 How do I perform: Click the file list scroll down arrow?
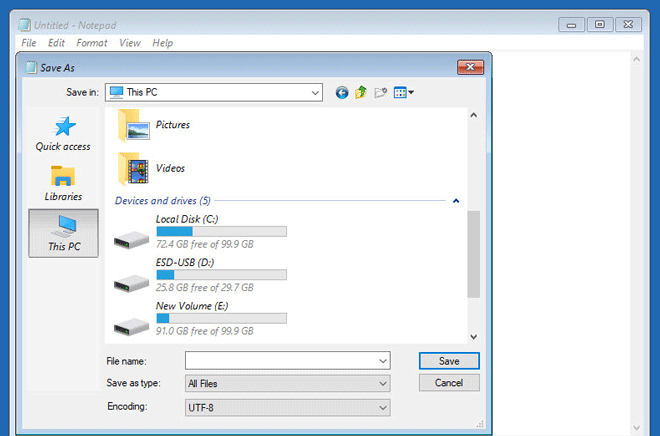tap(474, 337)
